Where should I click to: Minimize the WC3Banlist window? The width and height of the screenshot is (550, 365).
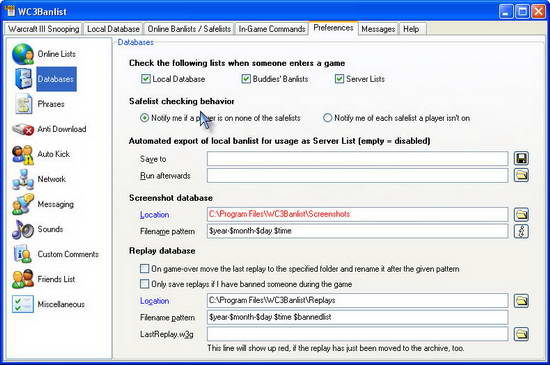point(505,12)
